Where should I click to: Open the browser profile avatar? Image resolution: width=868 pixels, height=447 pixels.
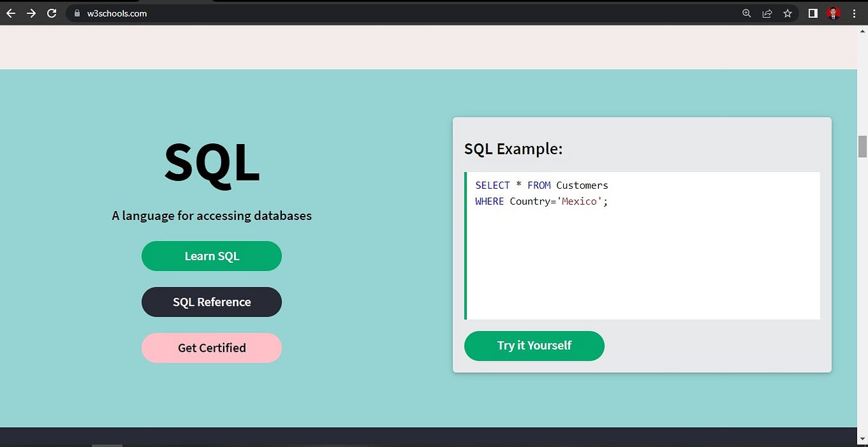point(833,13)
